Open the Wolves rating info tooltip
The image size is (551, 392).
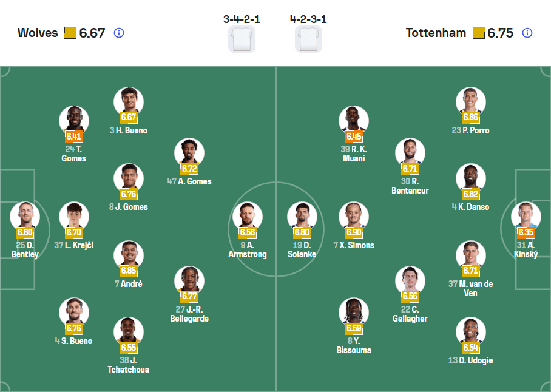click(119, 33)
